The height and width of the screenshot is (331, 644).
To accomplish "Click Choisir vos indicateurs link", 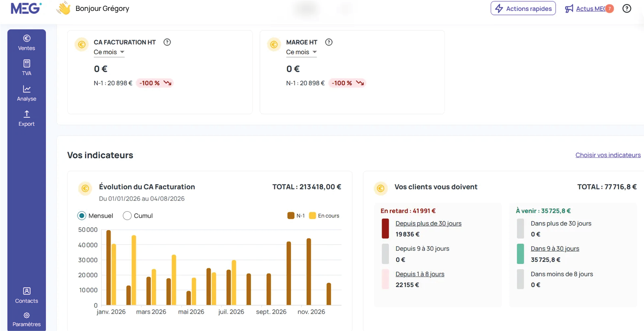I will 608,155.
